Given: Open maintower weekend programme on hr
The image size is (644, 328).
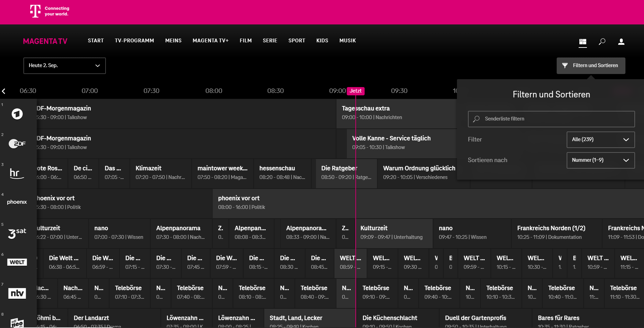Looking at the screenshot, I should [x=222, y=173].
